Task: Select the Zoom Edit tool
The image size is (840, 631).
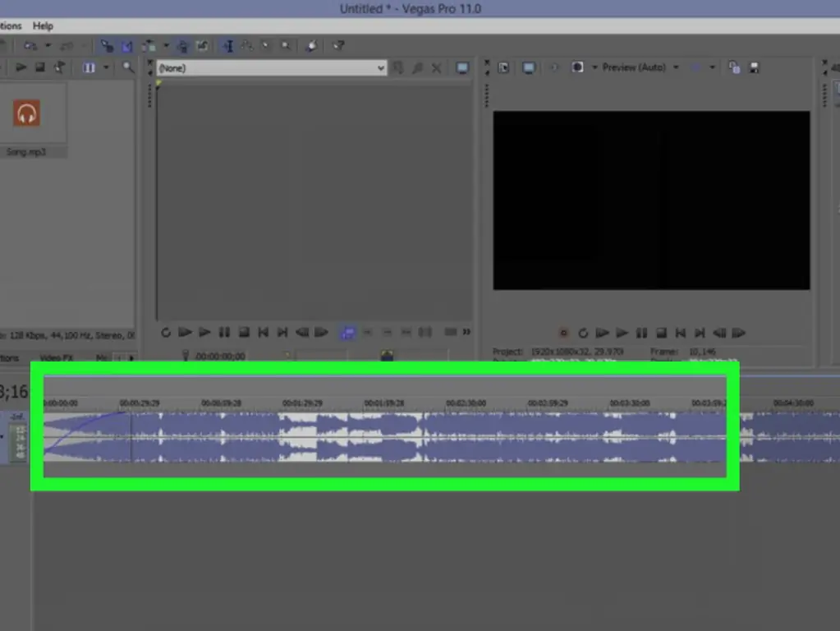Action: 286,46
